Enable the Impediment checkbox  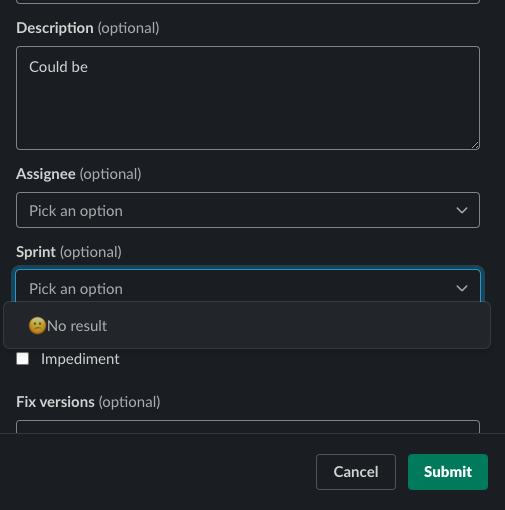(23, 359)
